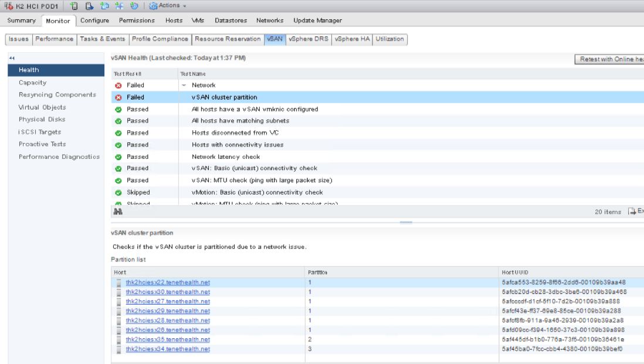Click Retest with Online health button

point(609,60)
